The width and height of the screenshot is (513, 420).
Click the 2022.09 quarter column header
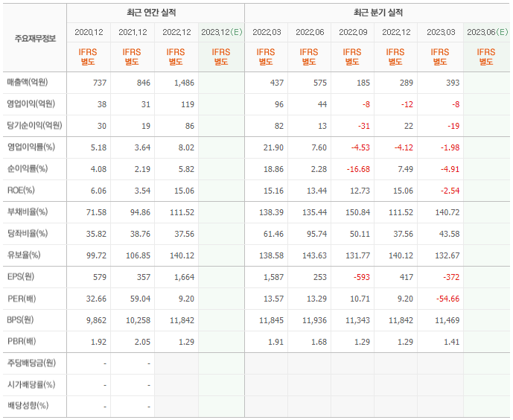[353, 32]
